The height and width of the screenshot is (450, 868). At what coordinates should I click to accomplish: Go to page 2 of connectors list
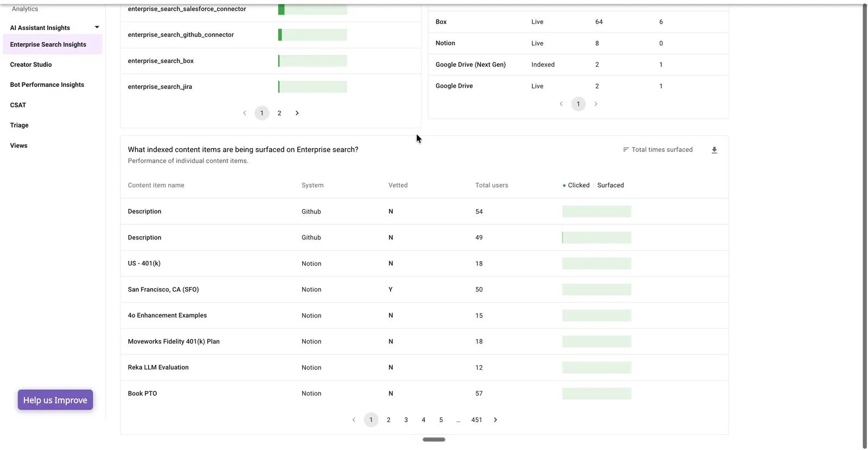tap(279, 113)
